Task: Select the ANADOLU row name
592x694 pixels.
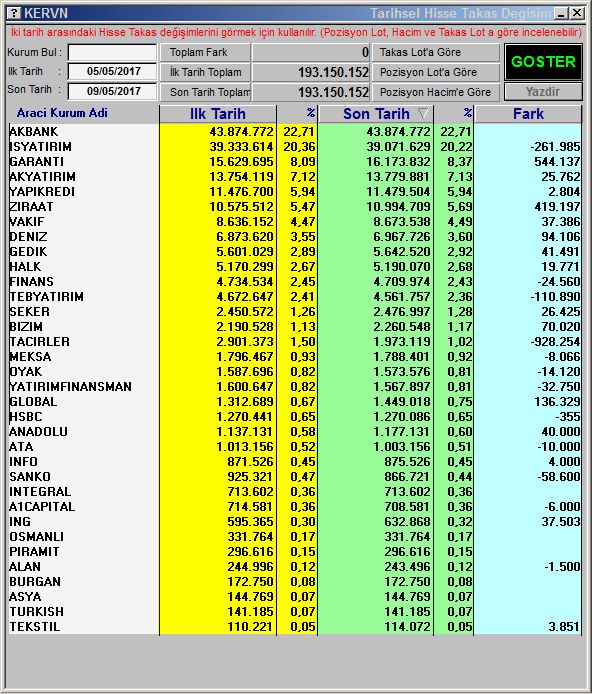Action: (x=38, y=432)
